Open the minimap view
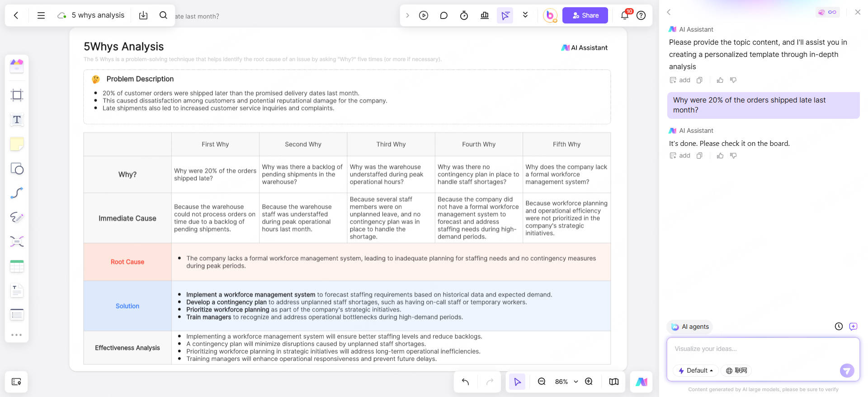This screenshot has height=397, width=868. pyautogui.click(x=613, y=382)
